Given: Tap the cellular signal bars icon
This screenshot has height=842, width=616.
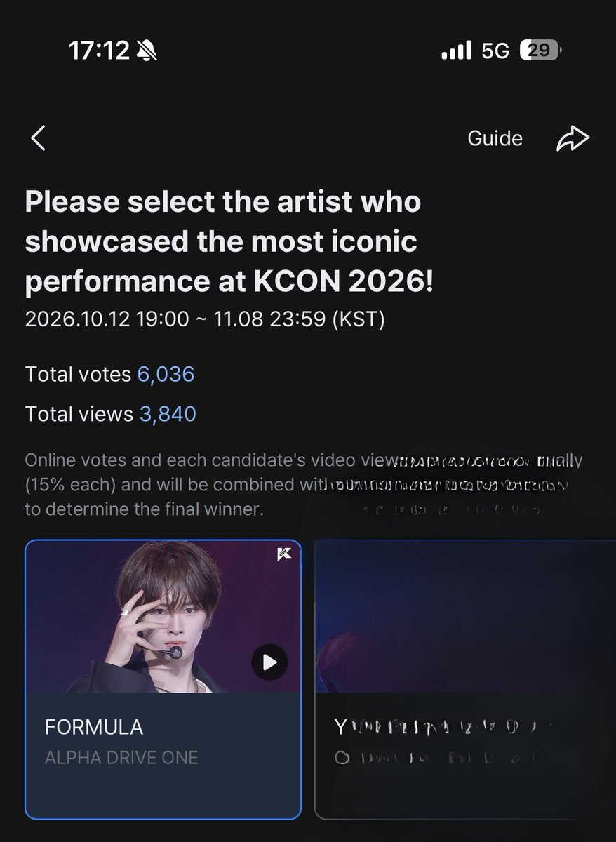Looking at the screenshot, I should point(456,51).
